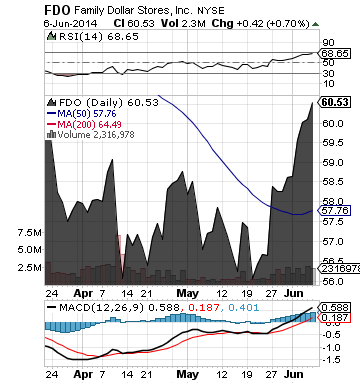Click the Jun label on the price chart axis

point(293,294)
